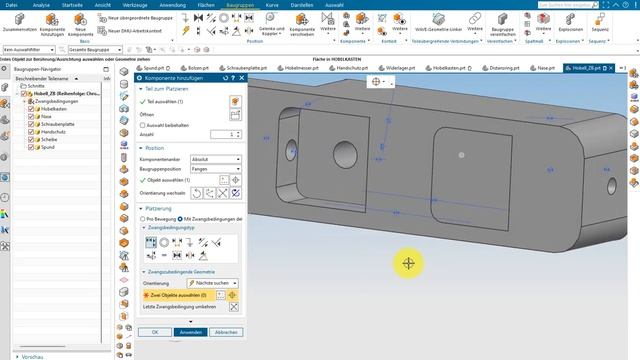Viewport: 640px width, 360px height.
Task: Click the WAVE-Geometrie-Linker icon
Action: 438,19
